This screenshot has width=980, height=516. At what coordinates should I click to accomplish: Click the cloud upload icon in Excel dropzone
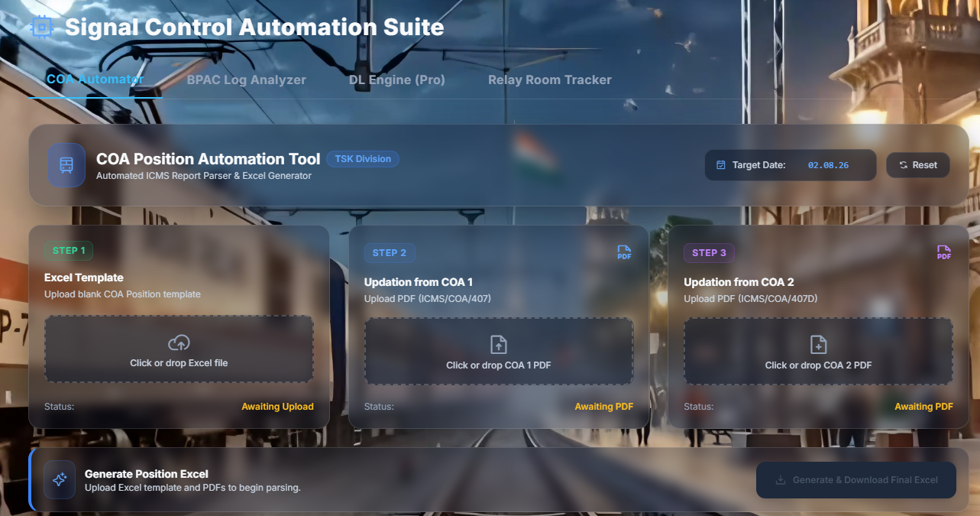[x=179, y=342]
